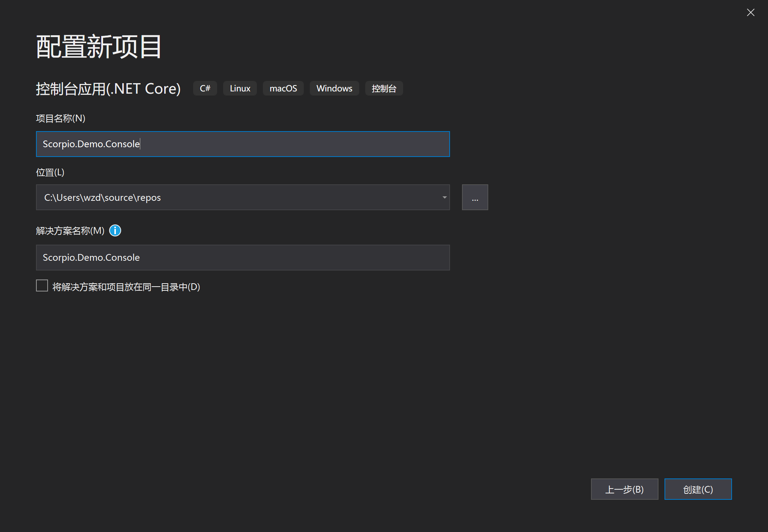Check 将解决方案和项目放在同一目录中 checkbox

pyautogui.click(x=42, y=285)
